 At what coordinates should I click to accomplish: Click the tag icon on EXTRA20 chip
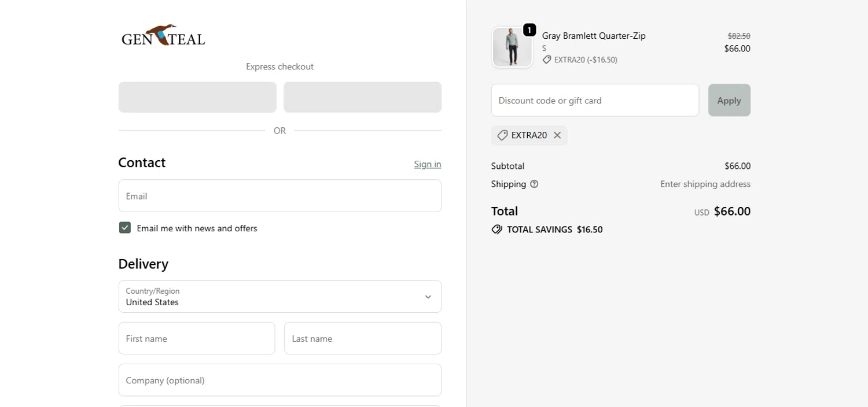point(502,135)
